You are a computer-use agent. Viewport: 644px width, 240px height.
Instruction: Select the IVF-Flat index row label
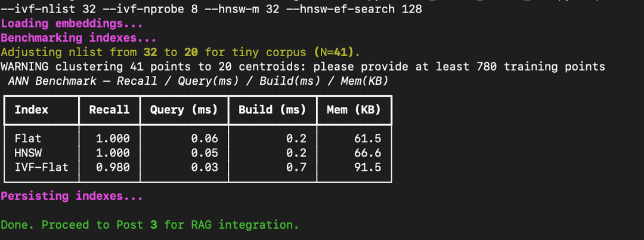coord(41,167)
